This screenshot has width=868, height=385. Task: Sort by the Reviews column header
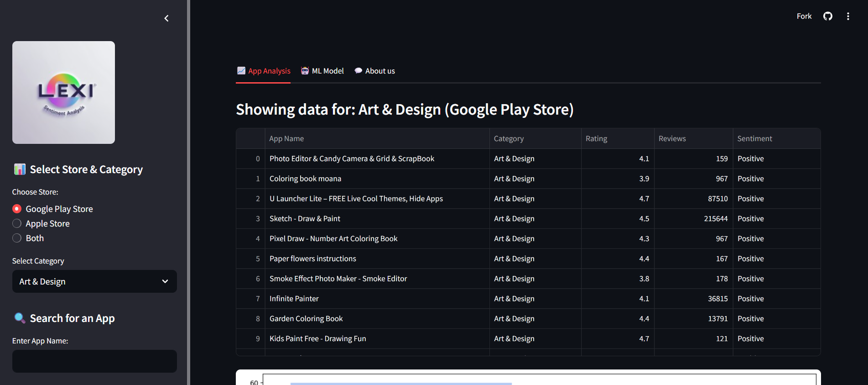(x=672, y=138)
